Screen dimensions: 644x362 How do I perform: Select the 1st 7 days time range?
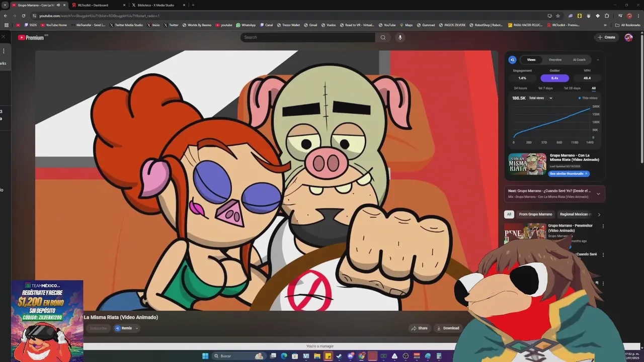(545, 88)
